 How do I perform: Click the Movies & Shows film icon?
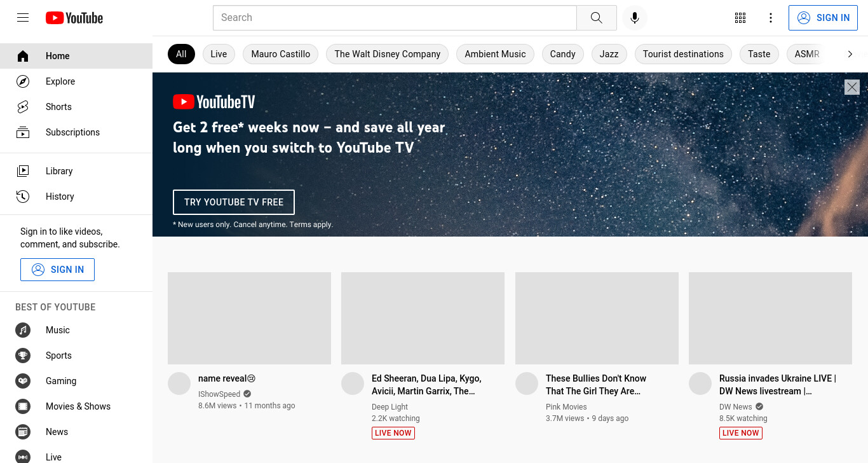(x=23, y=406)
